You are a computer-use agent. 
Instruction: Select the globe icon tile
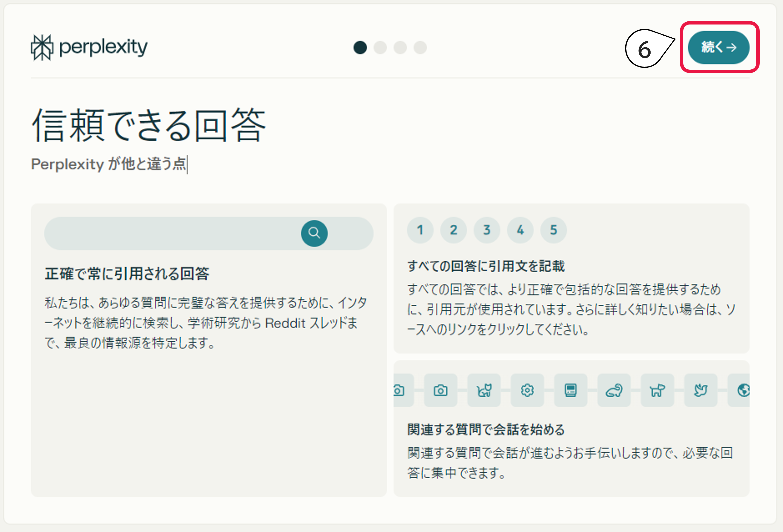[x=739, y=390]
